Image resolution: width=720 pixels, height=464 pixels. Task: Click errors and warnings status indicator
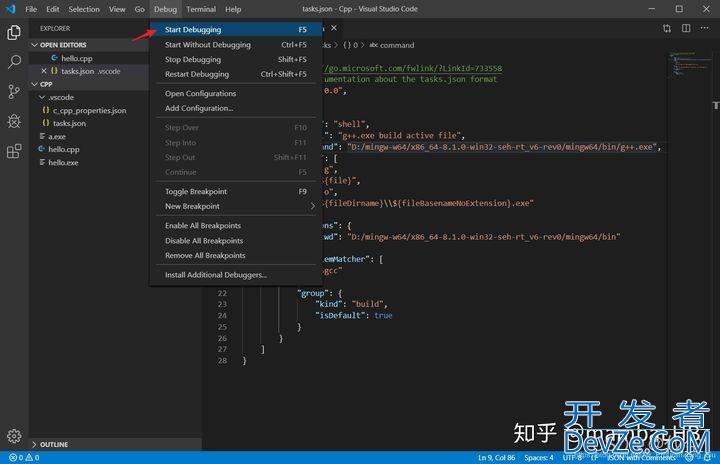click(24, 458)
